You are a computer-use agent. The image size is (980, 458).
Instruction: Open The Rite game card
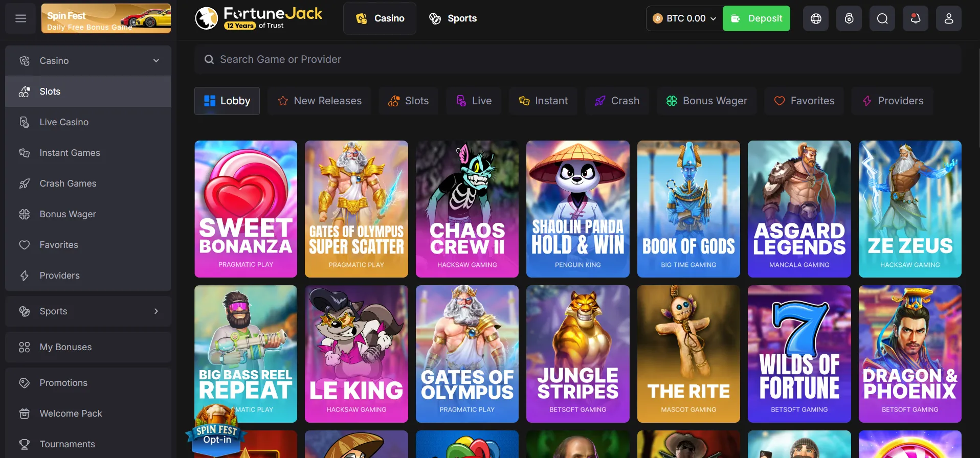point(688,354)
